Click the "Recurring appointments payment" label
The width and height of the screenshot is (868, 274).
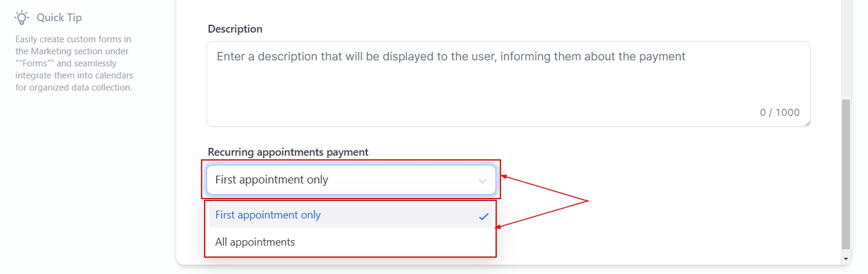click(288, 152)
